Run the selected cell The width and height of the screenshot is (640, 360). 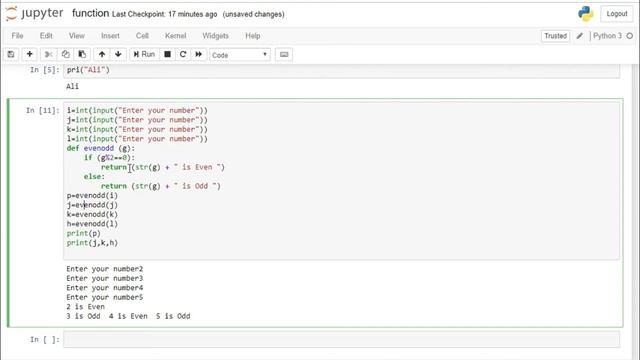(x=144, y=54)
